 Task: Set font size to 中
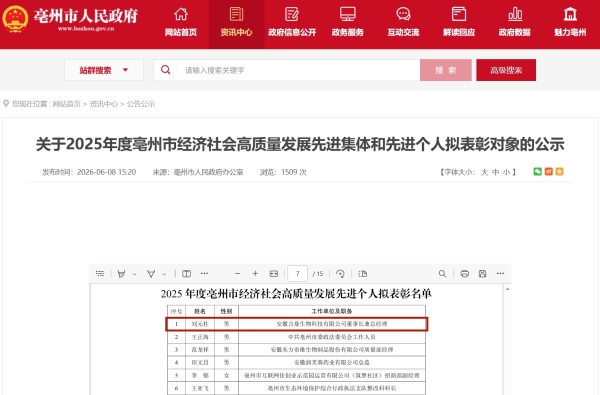pyautogui.click(x=496, y=172)
